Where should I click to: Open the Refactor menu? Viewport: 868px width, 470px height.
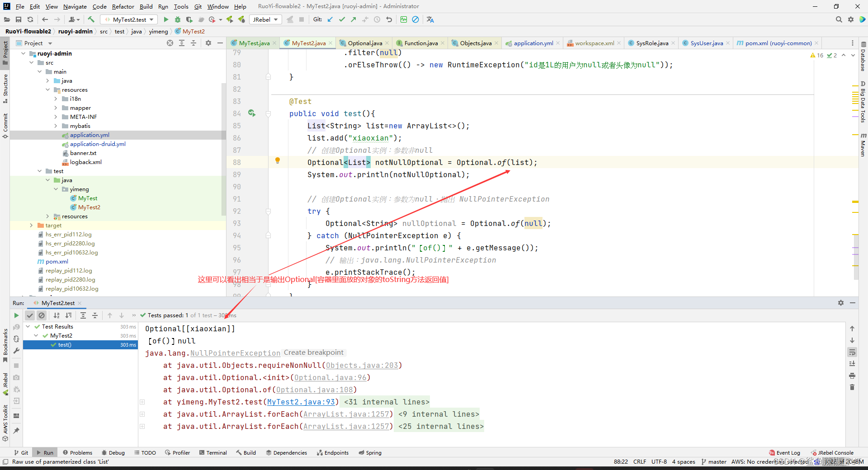(123, 6)
